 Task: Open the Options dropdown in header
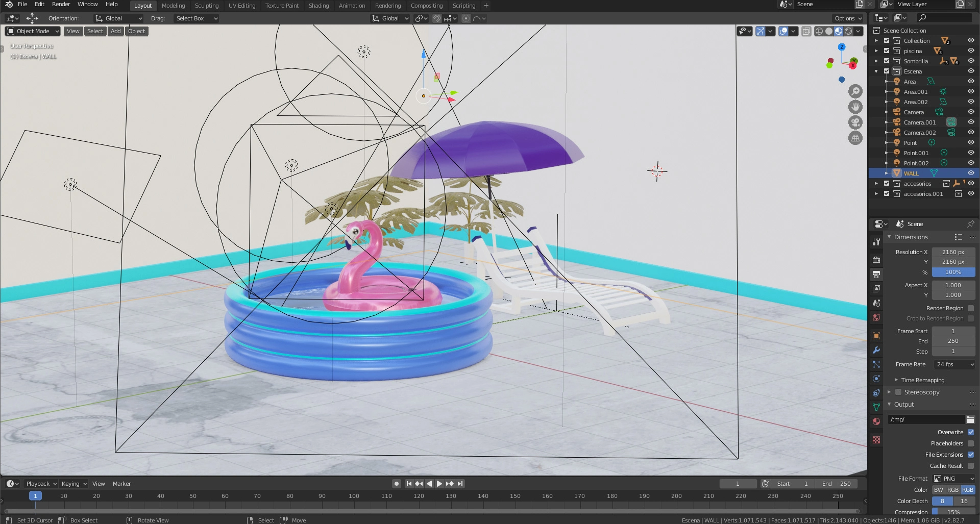848,18
